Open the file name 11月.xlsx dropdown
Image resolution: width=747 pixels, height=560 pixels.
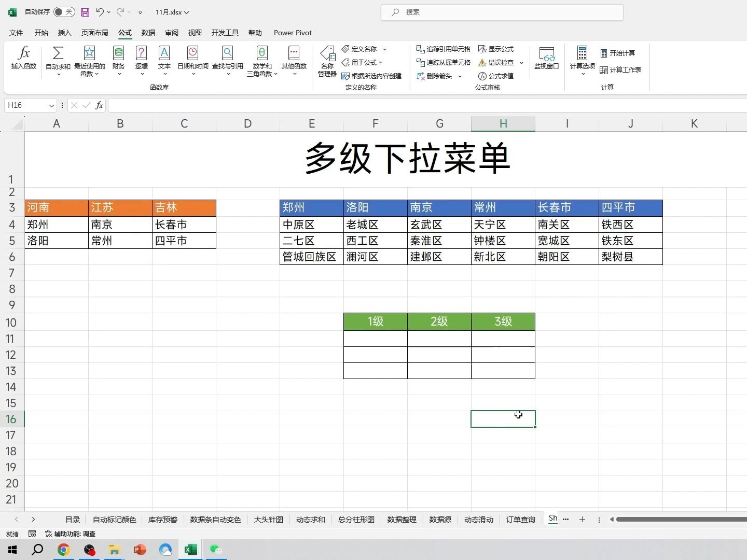[172, 12]
